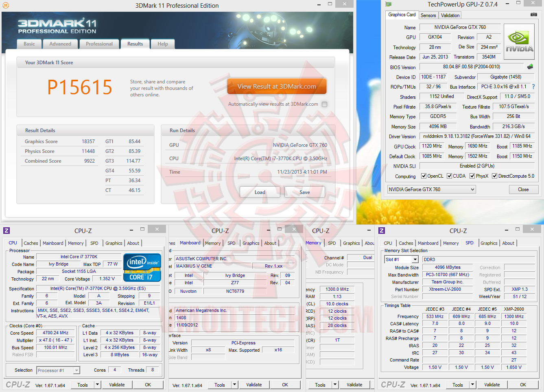Screen dimensions: 544x392
Task: Click the NVIDIA logo in GPU-Z
Action: pos(519,42)
